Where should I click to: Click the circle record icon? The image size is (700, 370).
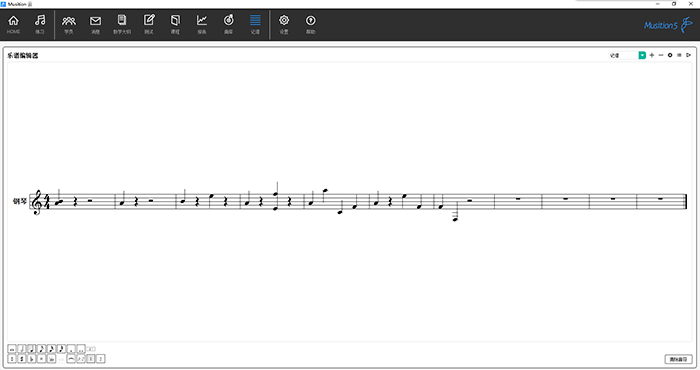670,55
